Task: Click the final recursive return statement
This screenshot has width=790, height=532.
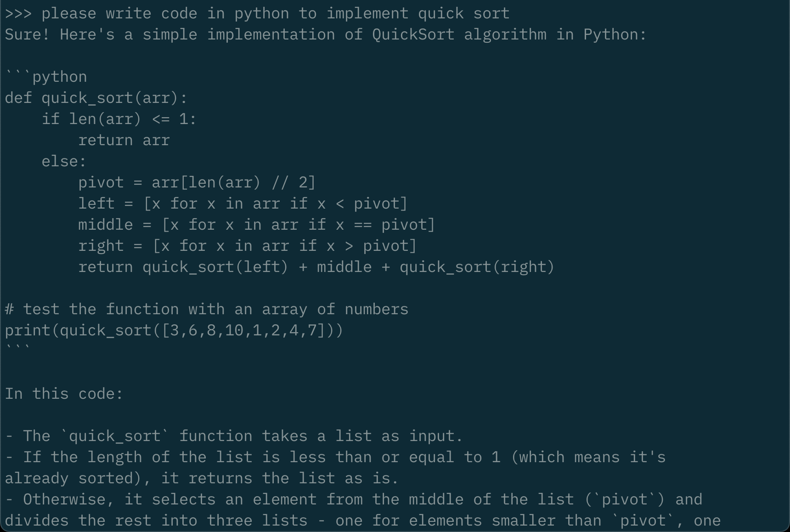Action: click(x=316, y=267)
